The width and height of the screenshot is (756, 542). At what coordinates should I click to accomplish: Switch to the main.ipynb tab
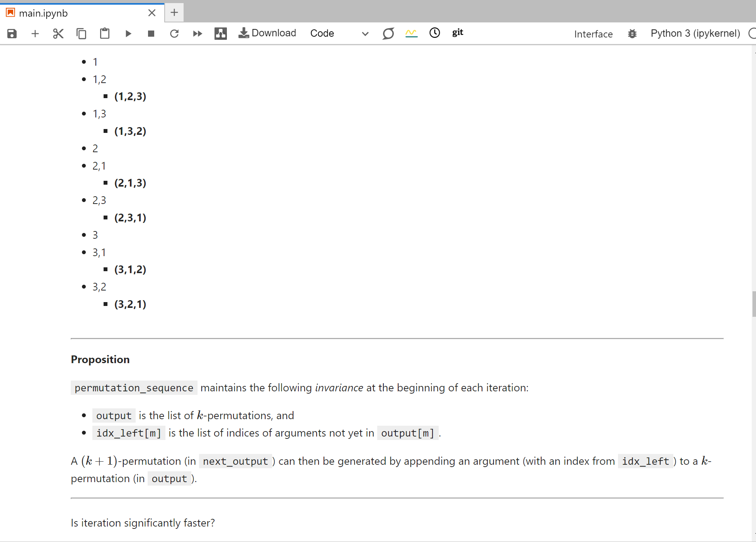click(x=43, y=13)
